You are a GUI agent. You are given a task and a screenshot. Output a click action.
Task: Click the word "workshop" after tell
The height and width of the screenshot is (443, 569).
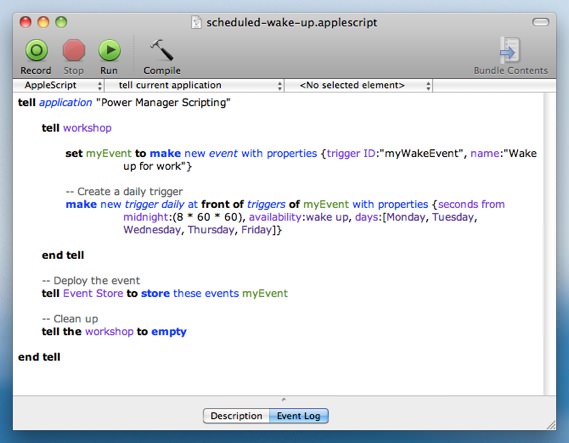(x=87, y=128)
